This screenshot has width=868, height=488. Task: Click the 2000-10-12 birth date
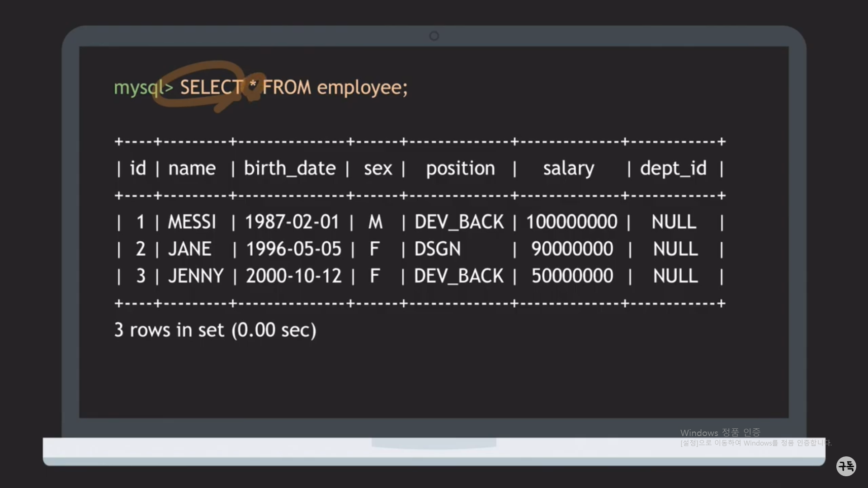[293, 276]
